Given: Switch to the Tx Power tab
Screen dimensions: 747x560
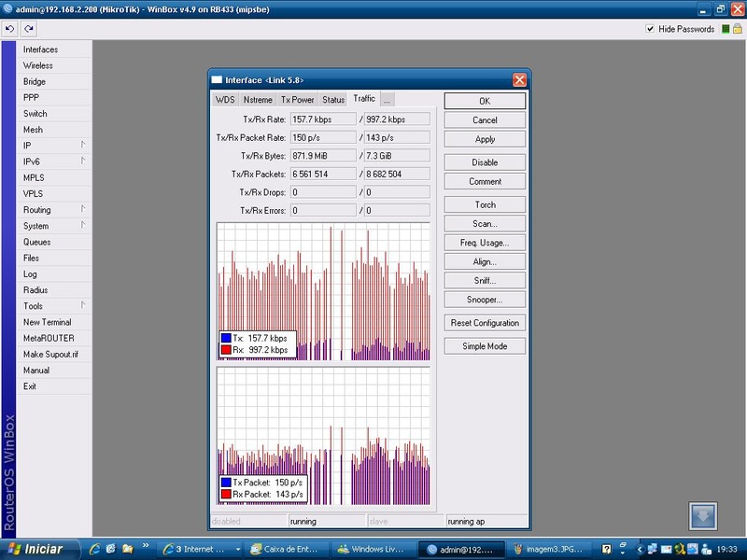Looking at the screenshot, I should tap(297, 99).
